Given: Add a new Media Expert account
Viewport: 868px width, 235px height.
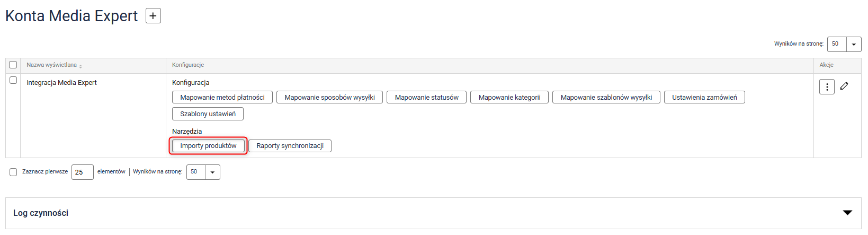Looking at the screenshot, I should coord(153,16).
